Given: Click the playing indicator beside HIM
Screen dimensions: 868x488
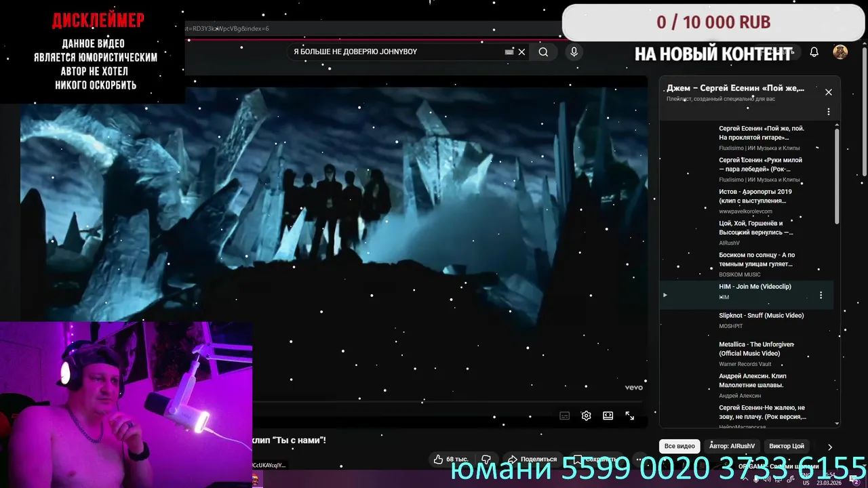Looking at the screenshot, I should click(x=665, y=296).
